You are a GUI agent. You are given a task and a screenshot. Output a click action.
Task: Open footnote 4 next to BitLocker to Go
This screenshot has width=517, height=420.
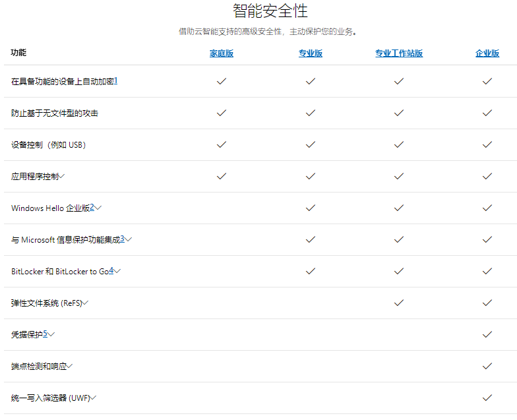(111, 270)
